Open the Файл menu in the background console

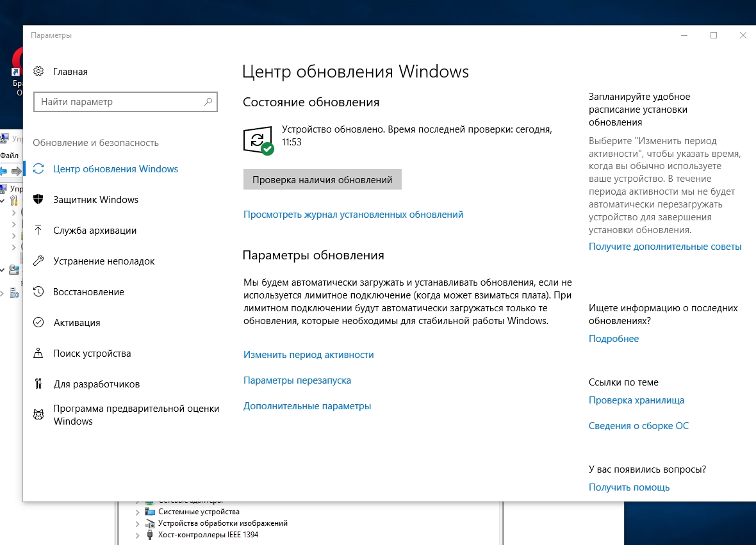[x=9, y=155]
